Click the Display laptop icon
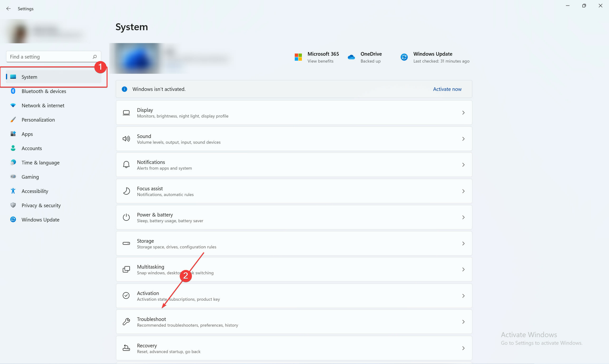The width and height of the screenshot is (609, 364). point(126,113)
